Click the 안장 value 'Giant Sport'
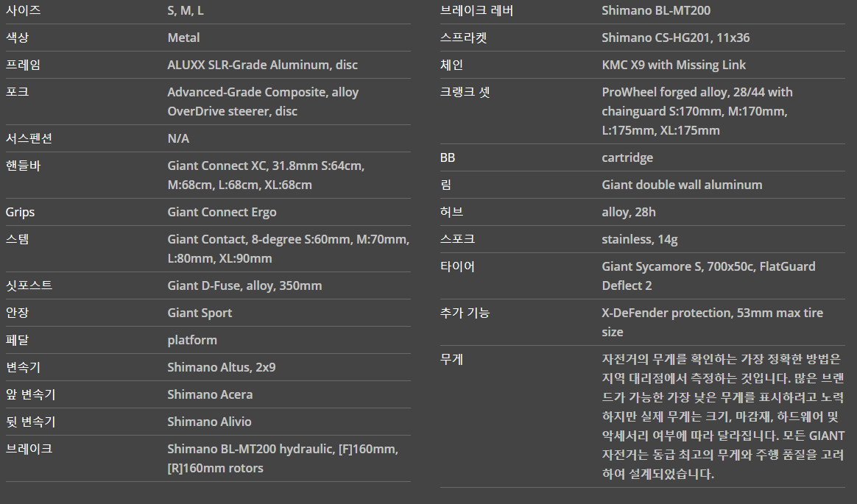857x504 pixels. click(x=200, y=313)
